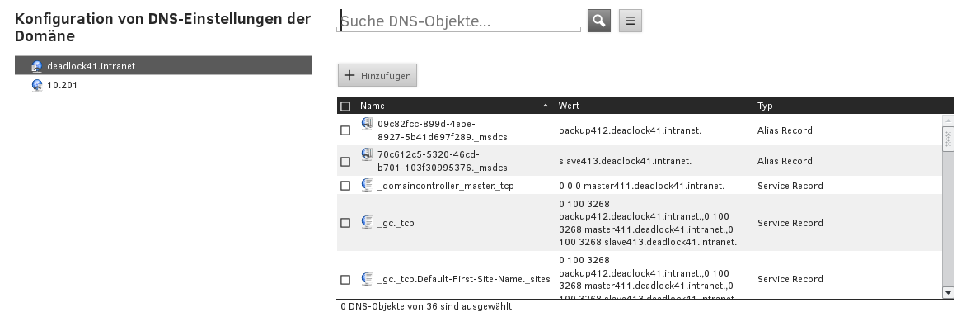Sort the table by Name column

tap(373, 106)
